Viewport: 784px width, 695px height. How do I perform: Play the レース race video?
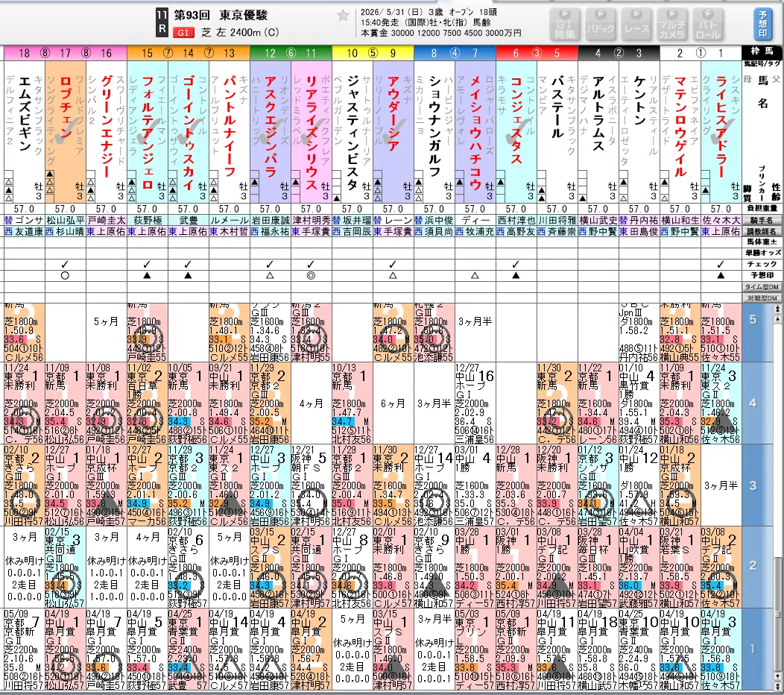pos(636,24)
